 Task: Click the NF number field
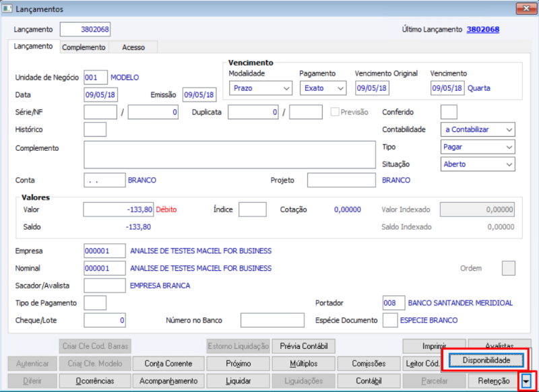(x=153, y=112)
